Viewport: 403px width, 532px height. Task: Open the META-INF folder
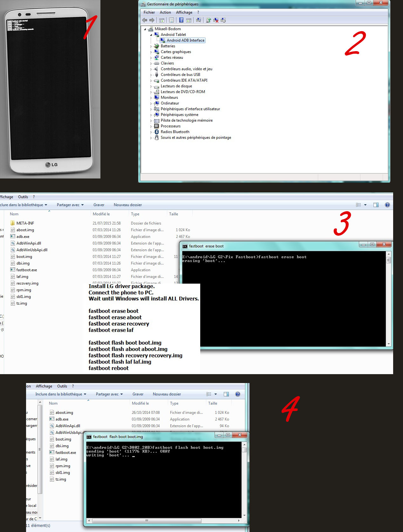tap(25, 223)
